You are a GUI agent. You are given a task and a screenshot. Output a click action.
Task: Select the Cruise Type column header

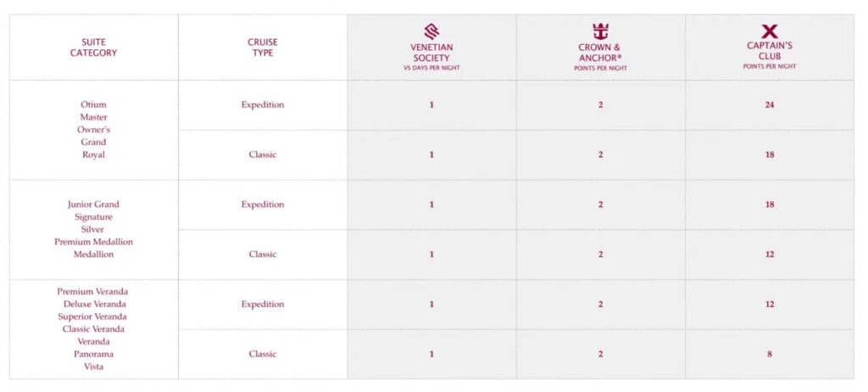[263, 48]
